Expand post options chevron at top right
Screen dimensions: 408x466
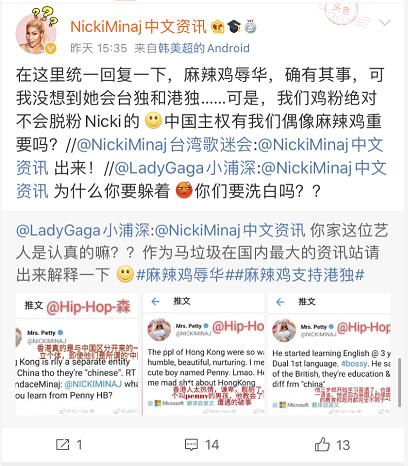click(385, 23)
